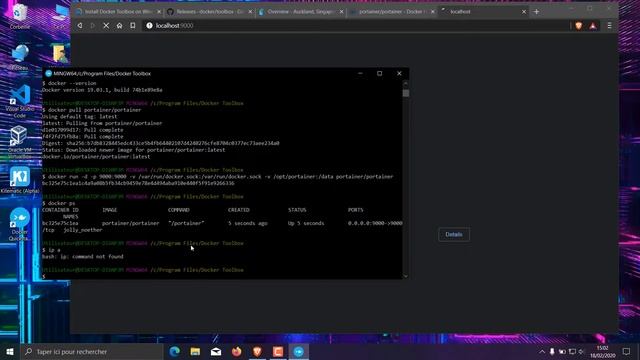This screenshot has width=640, height=360.
Task: Open the Brave browser hamburger menu
Action: (x=609, y=26)
